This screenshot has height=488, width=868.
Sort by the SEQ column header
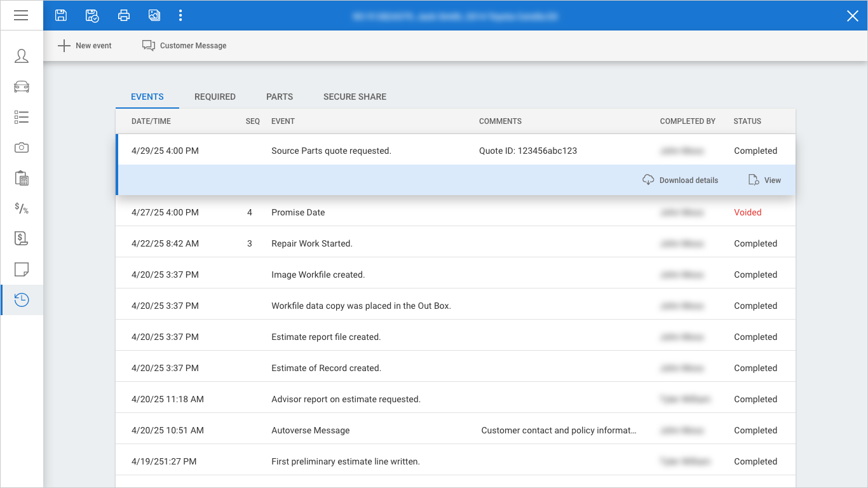tap(253, 121)
